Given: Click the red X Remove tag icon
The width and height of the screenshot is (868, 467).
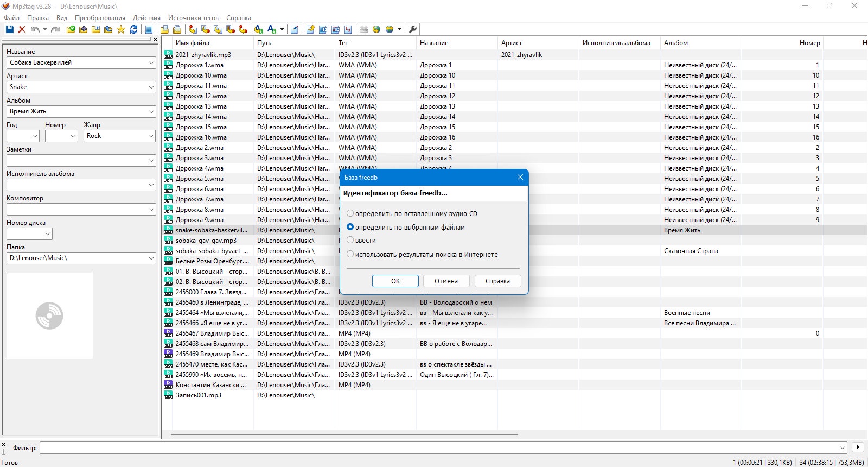Looking at the screenshot, I should coord(22,29).
